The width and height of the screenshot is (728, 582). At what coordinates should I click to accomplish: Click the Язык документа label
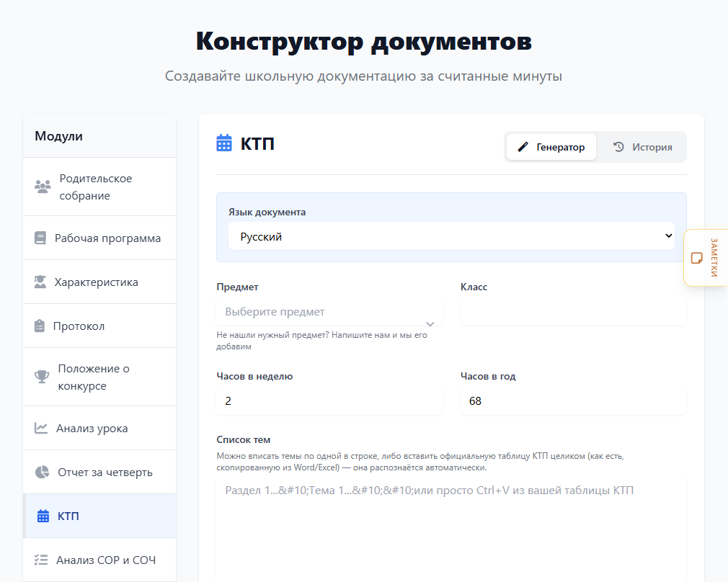click(x=267, y=212)
